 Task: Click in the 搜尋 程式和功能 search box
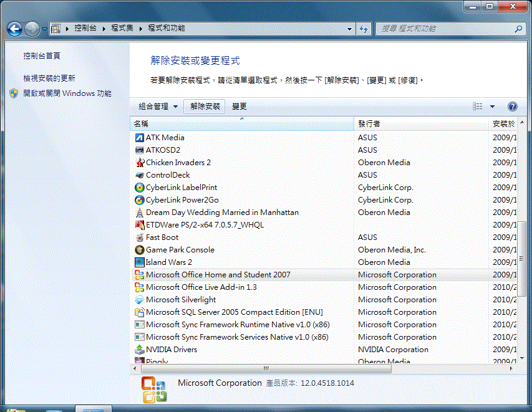[446, 29]
